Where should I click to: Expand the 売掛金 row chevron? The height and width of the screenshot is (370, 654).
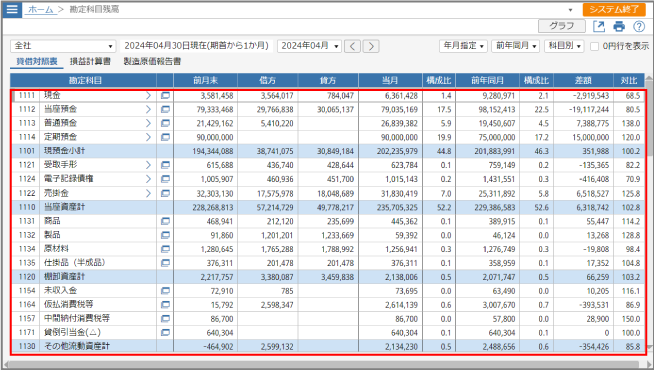148,193
